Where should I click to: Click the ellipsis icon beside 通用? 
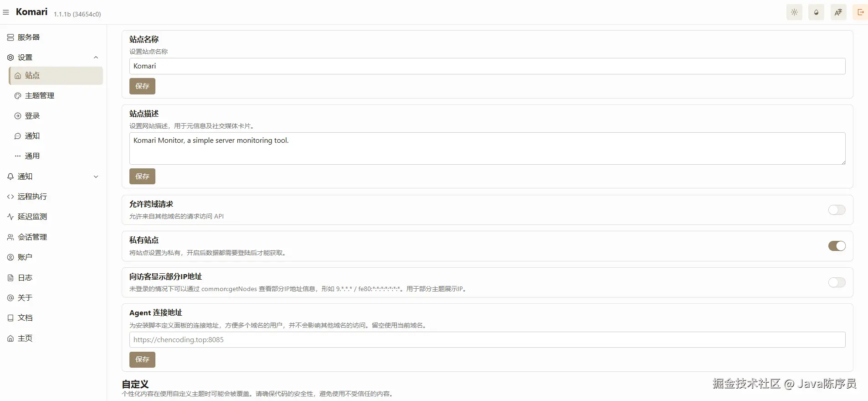pos(18,156)
